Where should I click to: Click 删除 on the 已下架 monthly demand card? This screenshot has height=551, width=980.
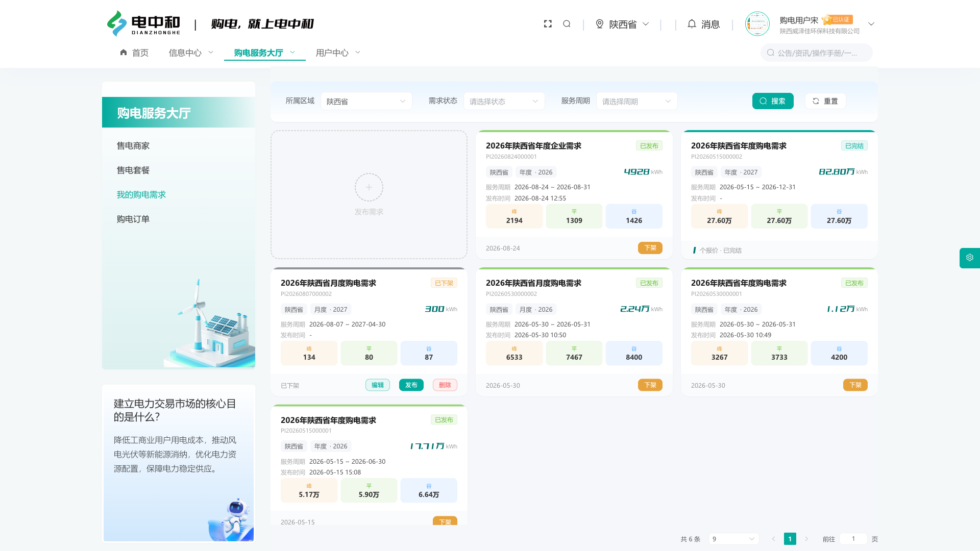click(x=445, y=385)
